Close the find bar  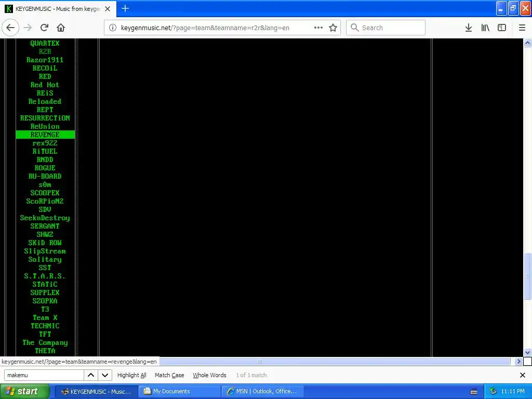[x=523, y=375]
